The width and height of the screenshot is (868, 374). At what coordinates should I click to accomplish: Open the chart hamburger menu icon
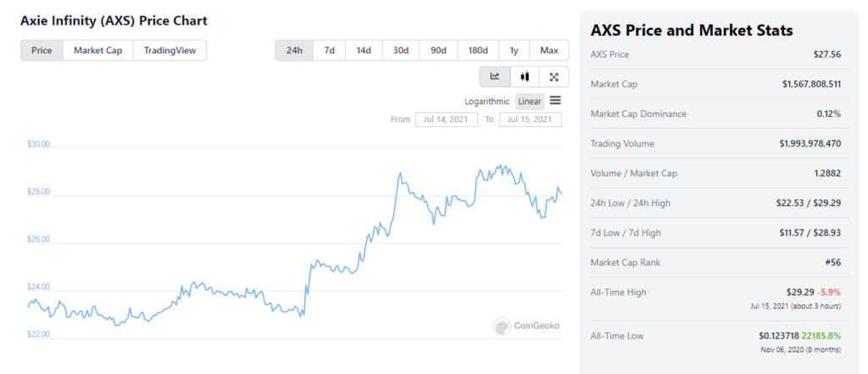pyautogui.click(x=555, y=101)
